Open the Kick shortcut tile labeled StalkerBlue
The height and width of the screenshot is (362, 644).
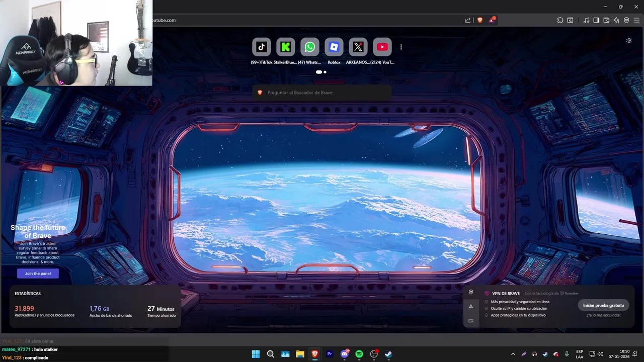point(286,47)
